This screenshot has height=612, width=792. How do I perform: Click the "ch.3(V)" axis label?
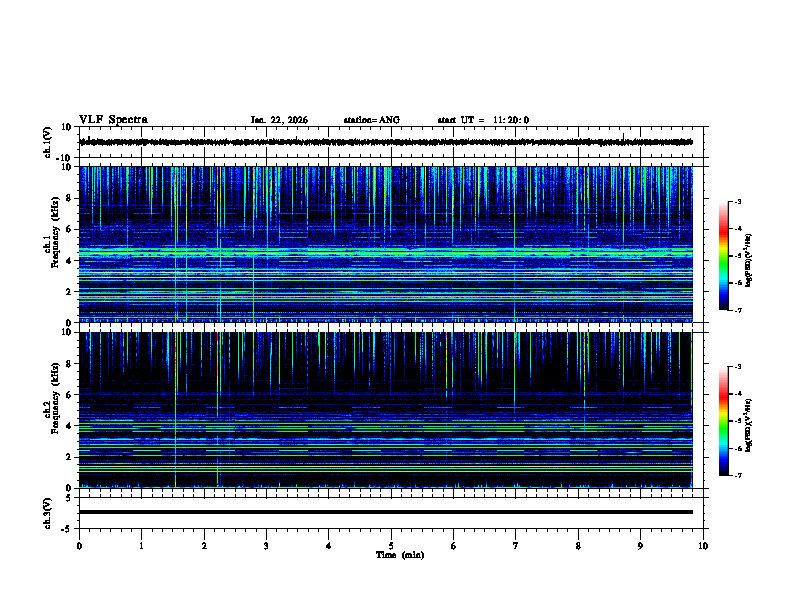(48, 513)
